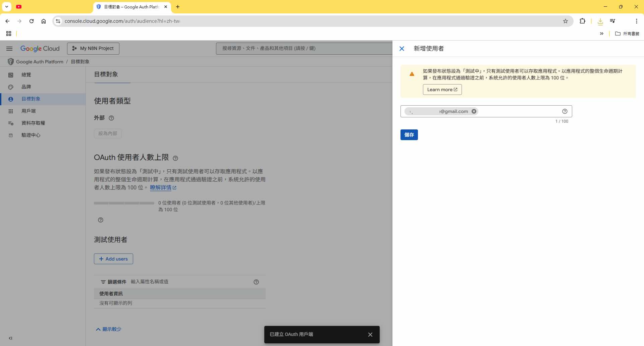This screenshot has width=644, height=346.
Task: Remove the gmail address chip via its X icon
Action: click(474, 111)
